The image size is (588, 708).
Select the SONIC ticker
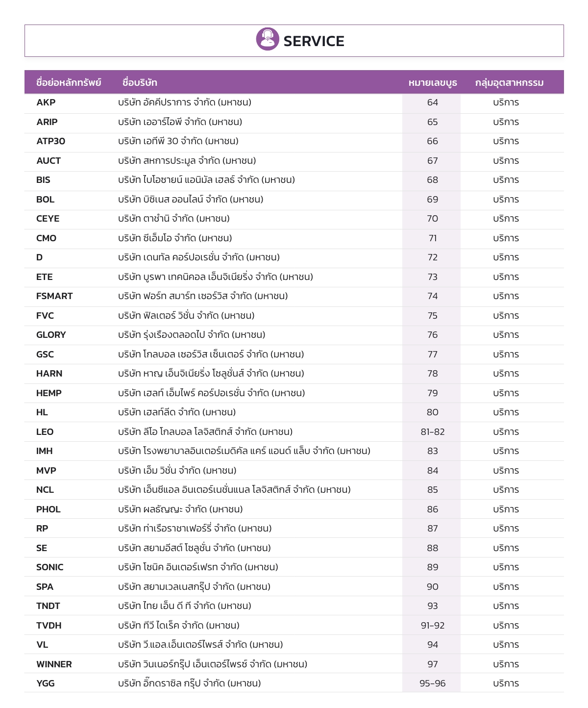point(50,567)
